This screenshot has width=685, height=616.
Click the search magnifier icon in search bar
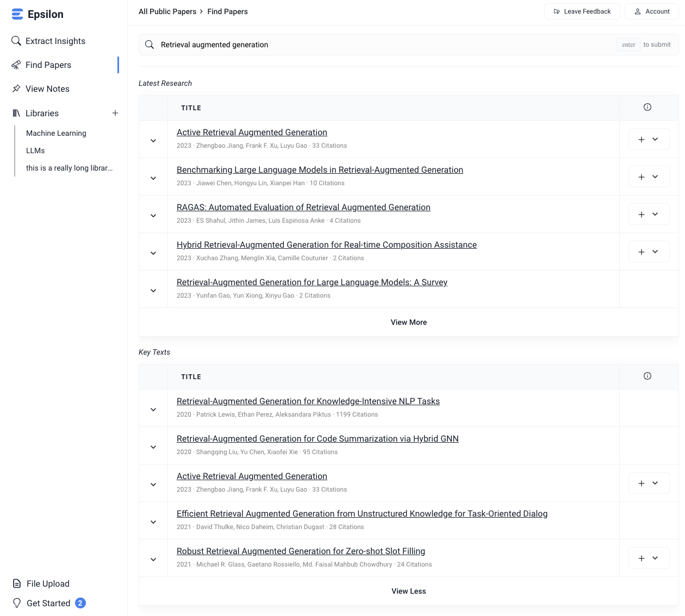point(150,45)
